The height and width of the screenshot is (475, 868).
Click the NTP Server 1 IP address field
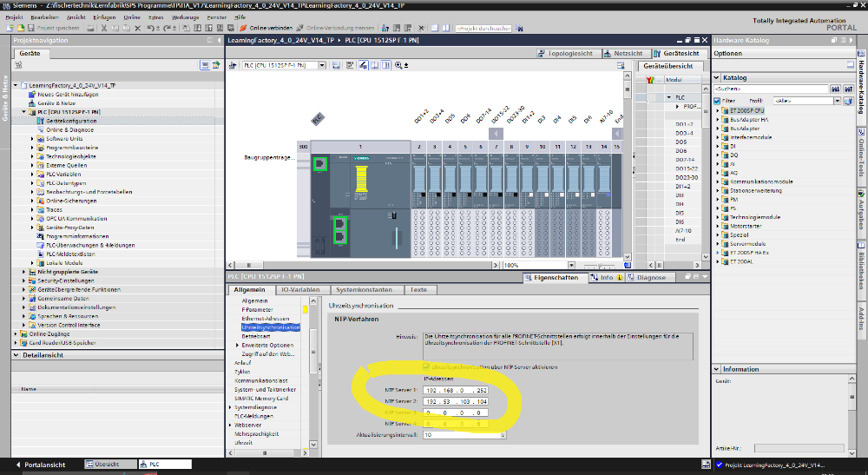(x=456, y=390)
